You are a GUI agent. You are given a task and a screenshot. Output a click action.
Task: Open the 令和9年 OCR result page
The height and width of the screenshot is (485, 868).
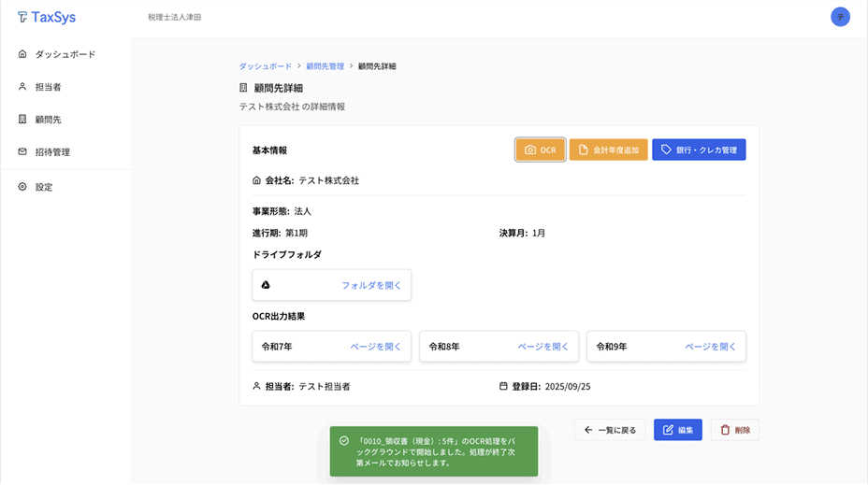[711, 347]
